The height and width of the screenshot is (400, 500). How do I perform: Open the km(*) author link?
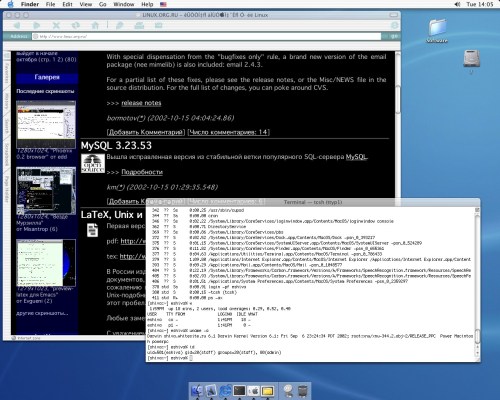(115, 187)
